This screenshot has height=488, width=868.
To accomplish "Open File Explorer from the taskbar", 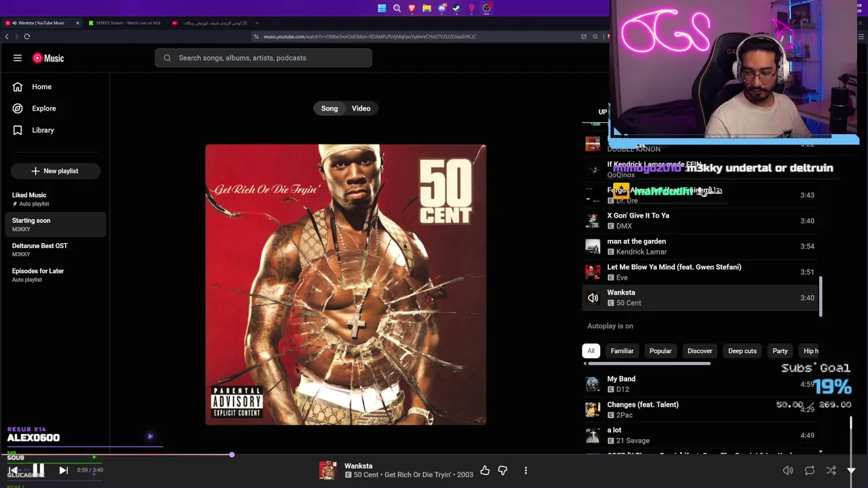I will (427, 8).
